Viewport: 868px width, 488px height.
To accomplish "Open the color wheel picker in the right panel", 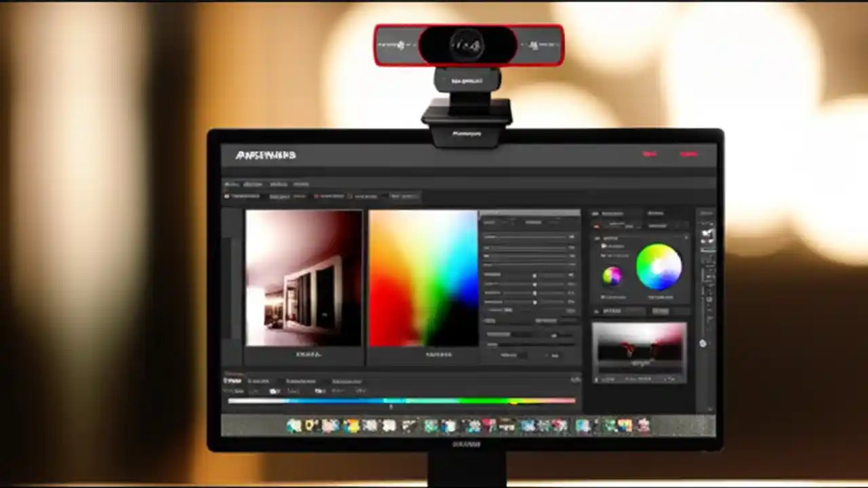I will [x=659, y=268].
